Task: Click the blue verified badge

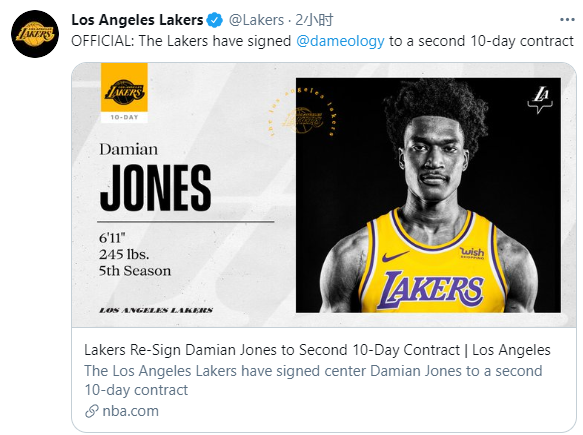Action: [x=215, y=20]
